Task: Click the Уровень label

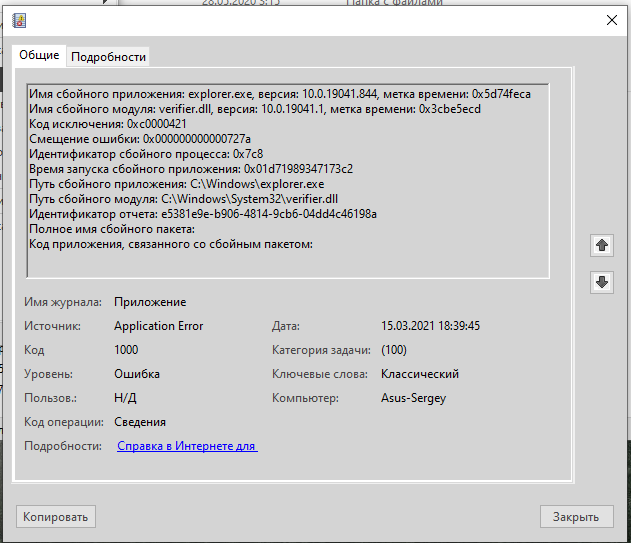Action: pyautogui.click(x=48, y=374)
